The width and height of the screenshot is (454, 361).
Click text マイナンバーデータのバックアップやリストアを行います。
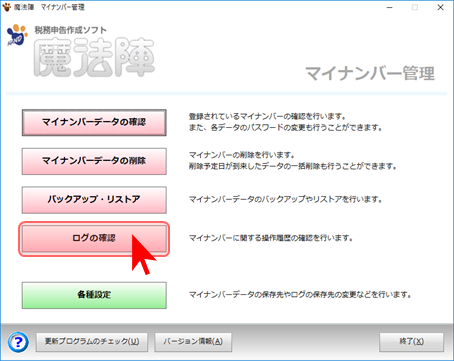(x=285, y=199)
